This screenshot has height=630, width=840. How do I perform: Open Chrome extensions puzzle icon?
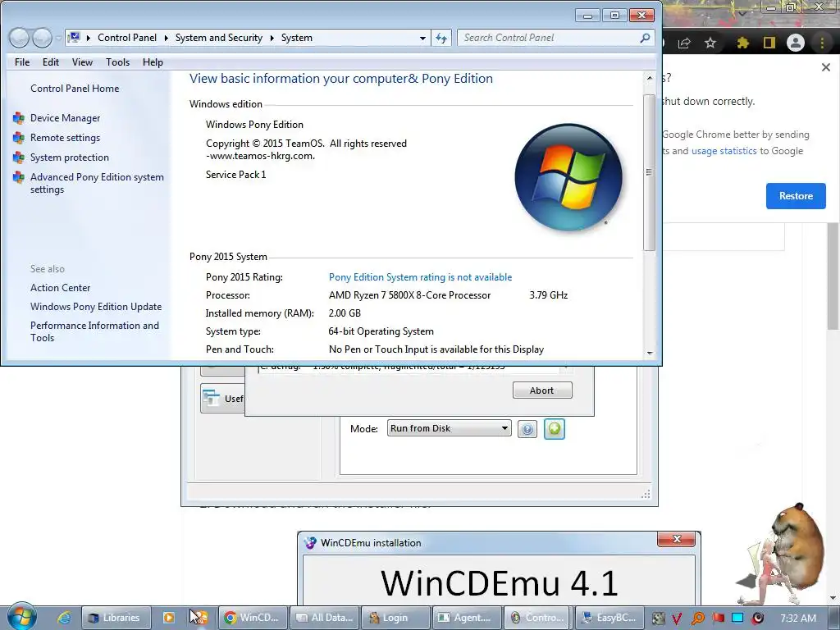pos(742,43)
